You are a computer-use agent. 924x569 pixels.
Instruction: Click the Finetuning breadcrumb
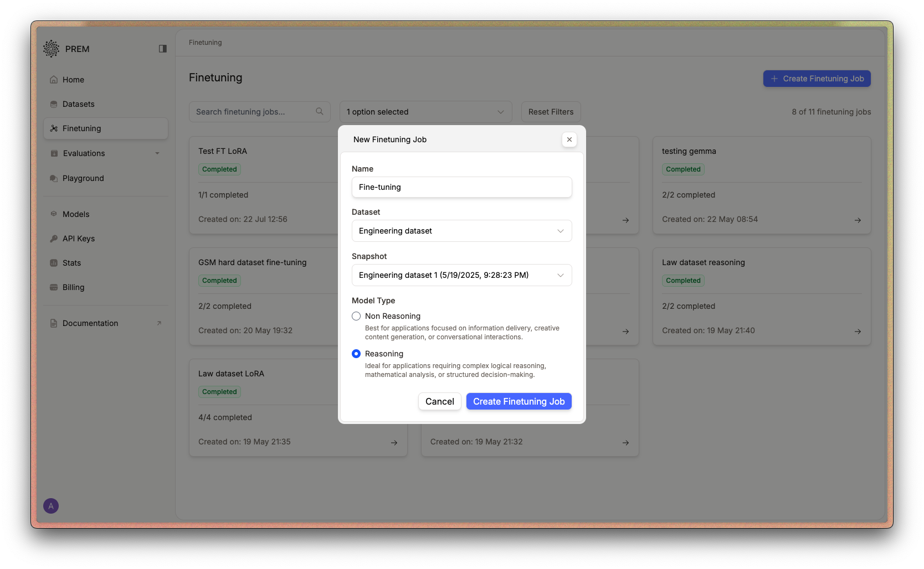205,43
